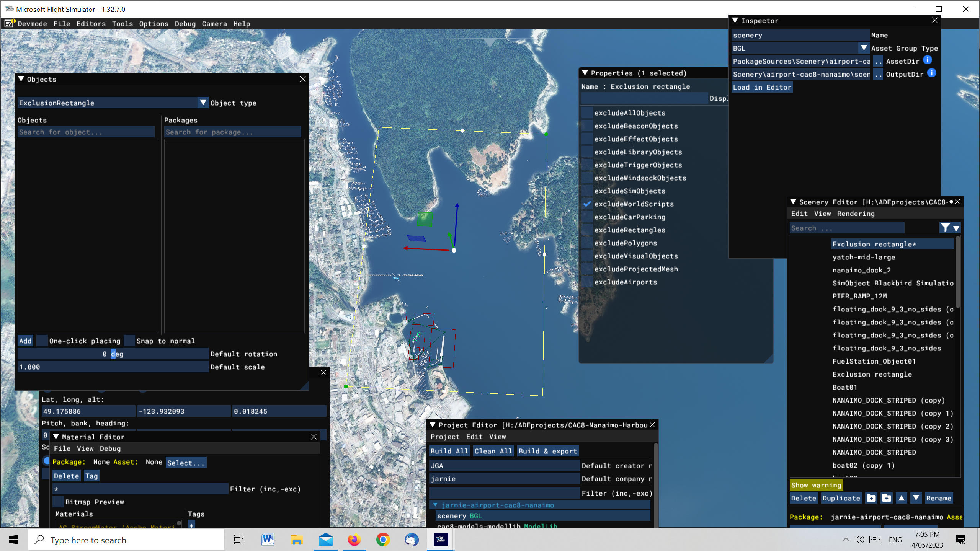
Task: Open the Rendering menu in Scenery Editor
Action: tap(856, 214)
